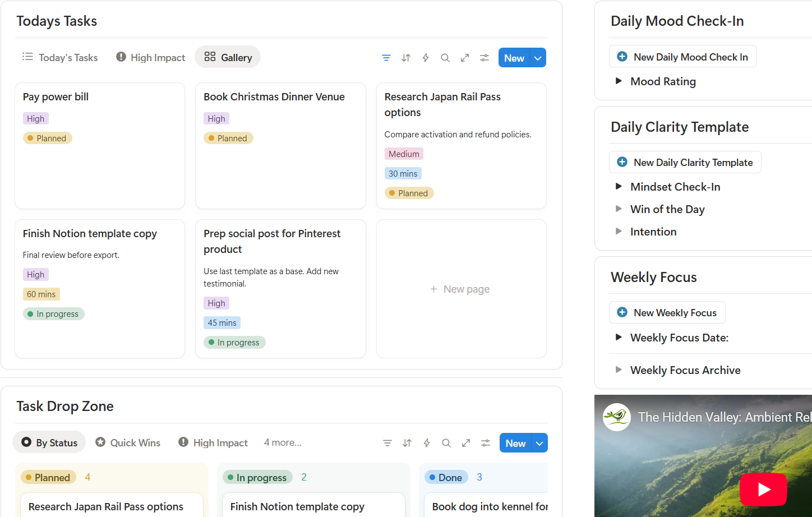Open the sort icon in Todays Tasks toolbar
The height and width of the screenshot is (517, 812).
[406, 57]
